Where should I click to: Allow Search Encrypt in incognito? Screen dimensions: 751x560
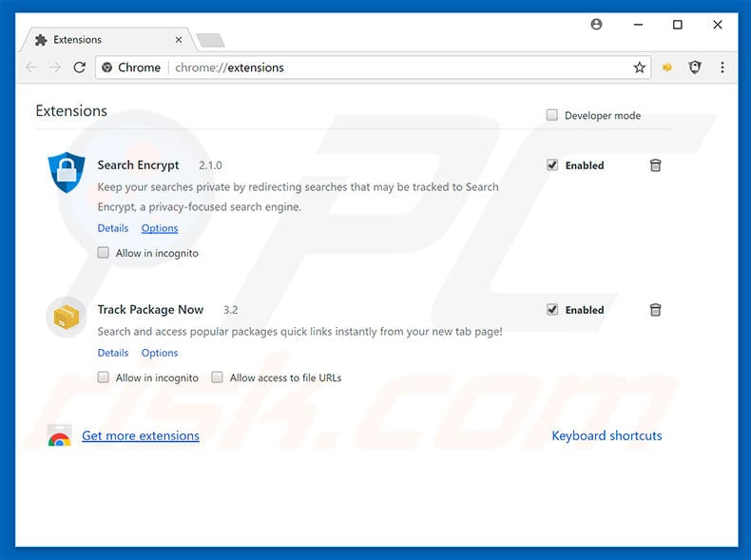point(103,253)
